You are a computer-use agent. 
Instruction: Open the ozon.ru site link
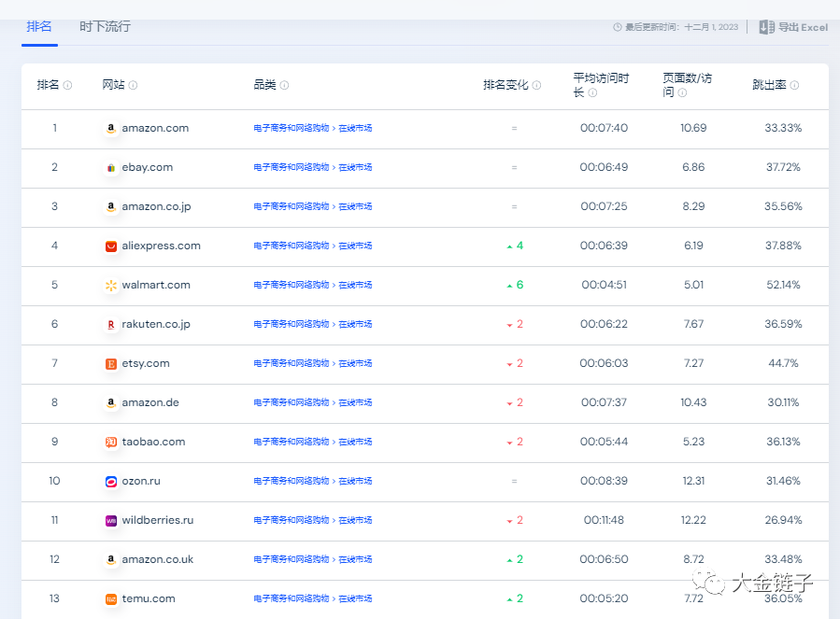141,480
